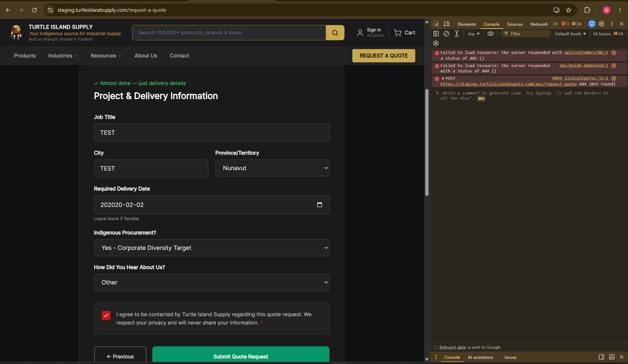The width and height of the screenshot is (628, 364).
Task: Click the Turtle Island Supply logo
Action: pos(16,32)
